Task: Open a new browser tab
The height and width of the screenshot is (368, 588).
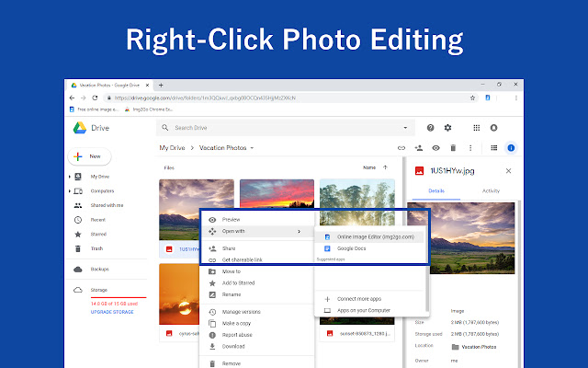Action: tap(161, 86)
